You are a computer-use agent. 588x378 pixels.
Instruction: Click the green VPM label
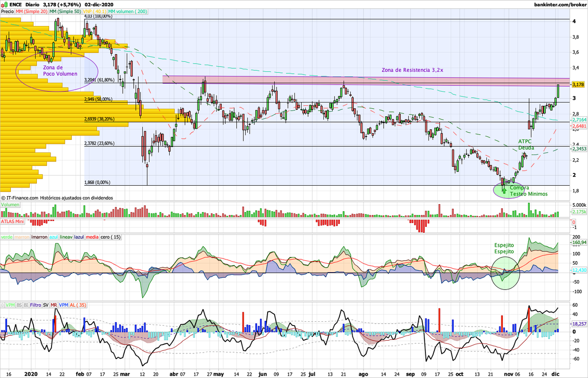(10, 305)
